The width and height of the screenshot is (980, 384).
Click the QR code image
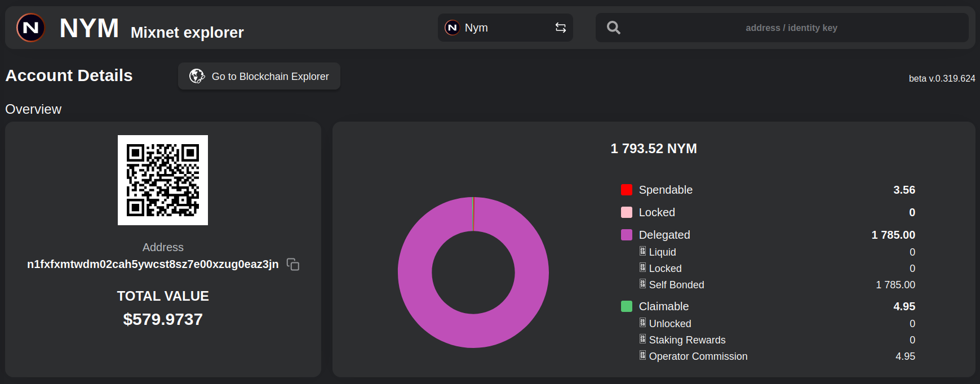pyautogui.click(x=163, y=180)
